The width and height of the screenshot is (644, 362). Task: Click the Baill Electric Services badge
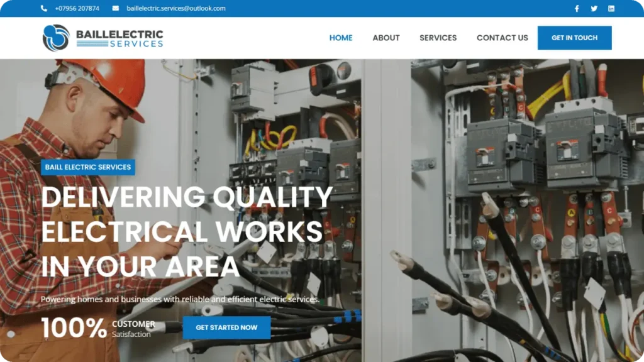tap(88, 167)
